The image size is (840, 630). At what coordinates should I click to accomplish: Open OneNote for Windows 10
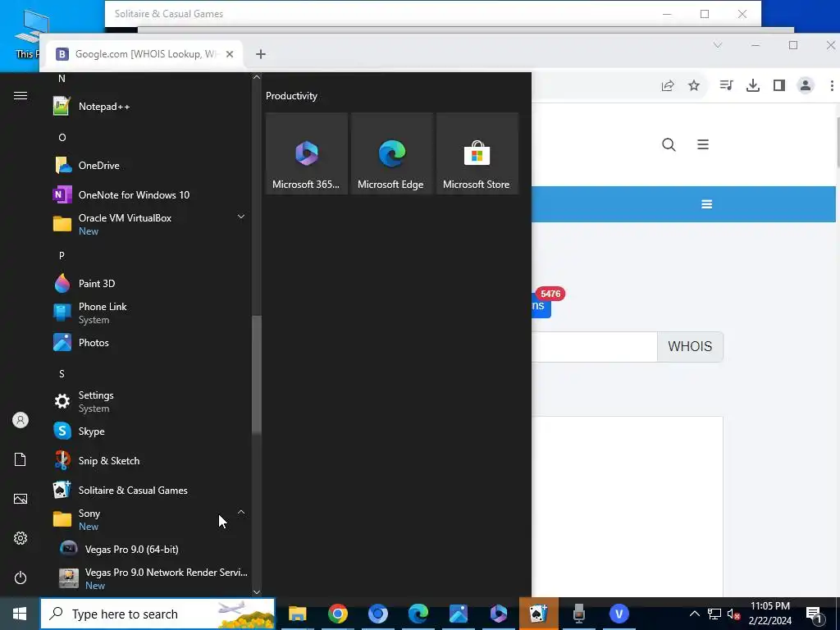pyautogui.click(x=150, y=194)
